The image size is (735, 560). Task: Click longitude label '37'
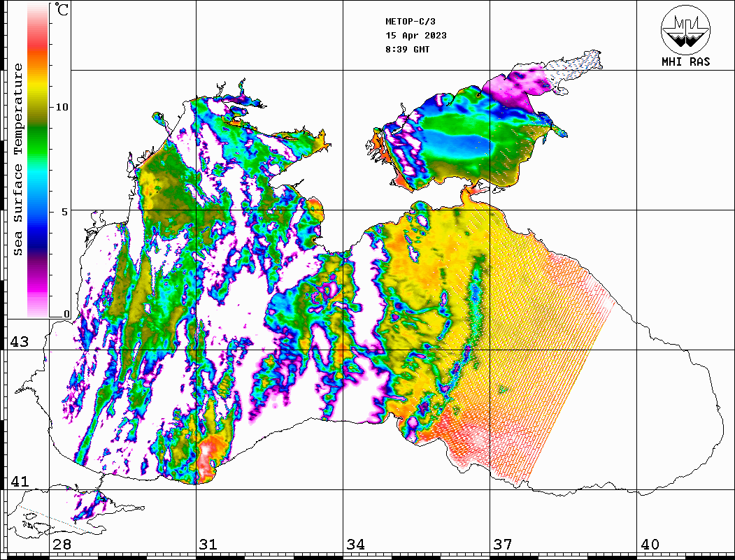[503, 545]
